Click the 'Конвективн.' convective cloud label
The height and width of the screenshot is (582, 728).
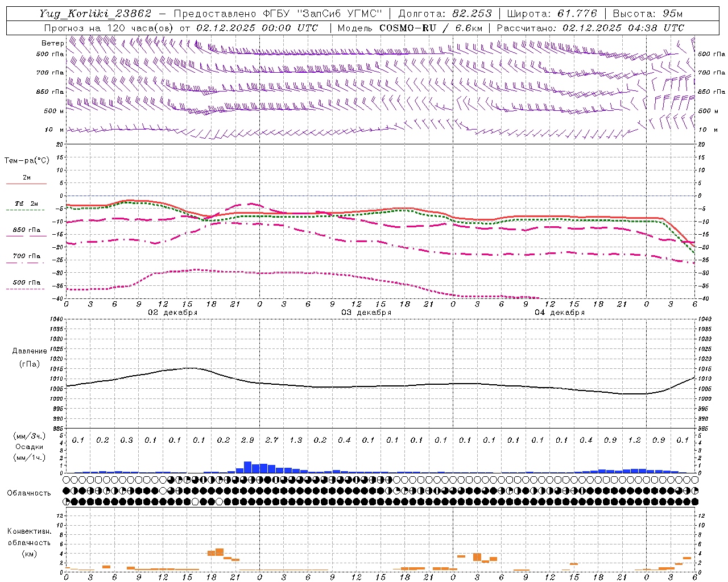point(29,531)
